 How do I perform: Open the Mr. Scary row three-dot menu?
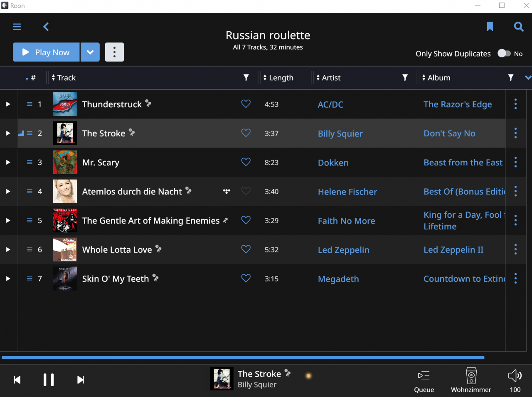(x=516, y=162)
